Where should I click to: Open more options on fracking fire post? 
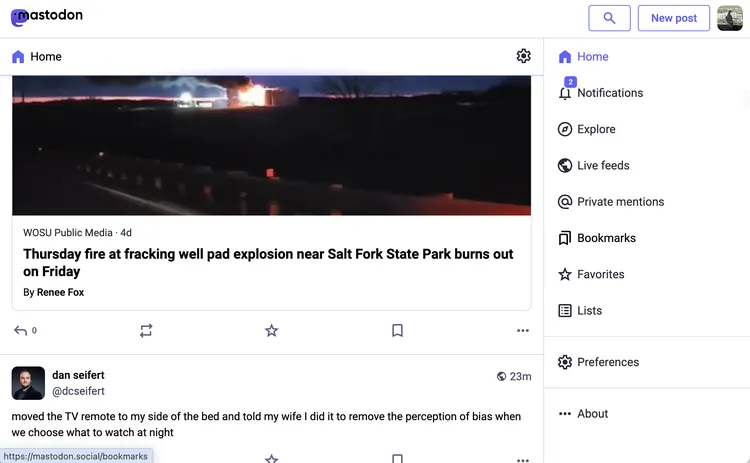click(x=522, y=330)
